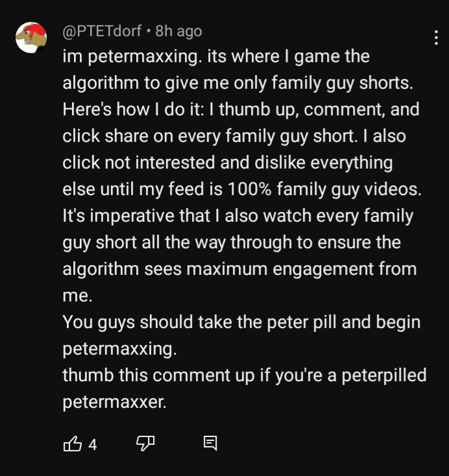Click the final word 'petermaxxer.'

click(x=114, y=402)
